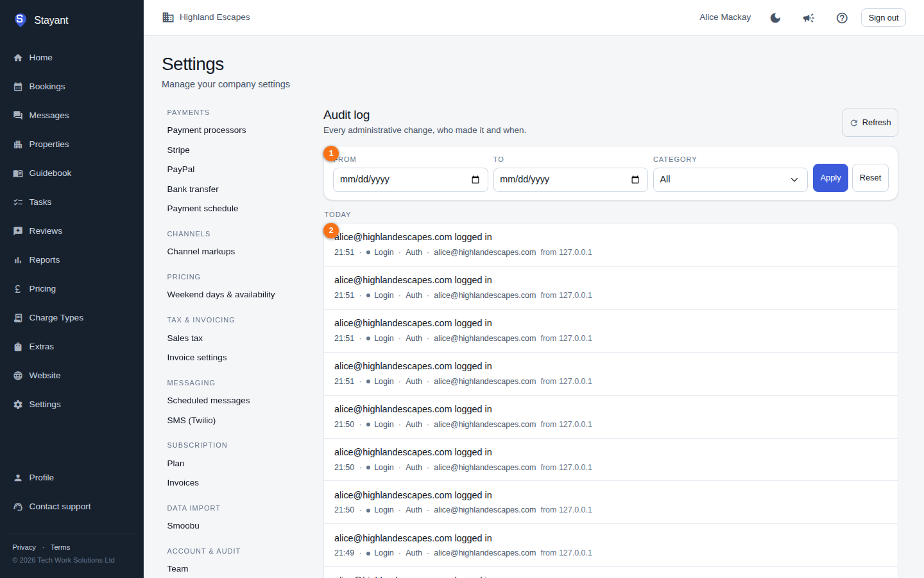The image size is (924, 578).
Task: Open Settings gear icon in sidebar
Action: [x=18, y=405]
